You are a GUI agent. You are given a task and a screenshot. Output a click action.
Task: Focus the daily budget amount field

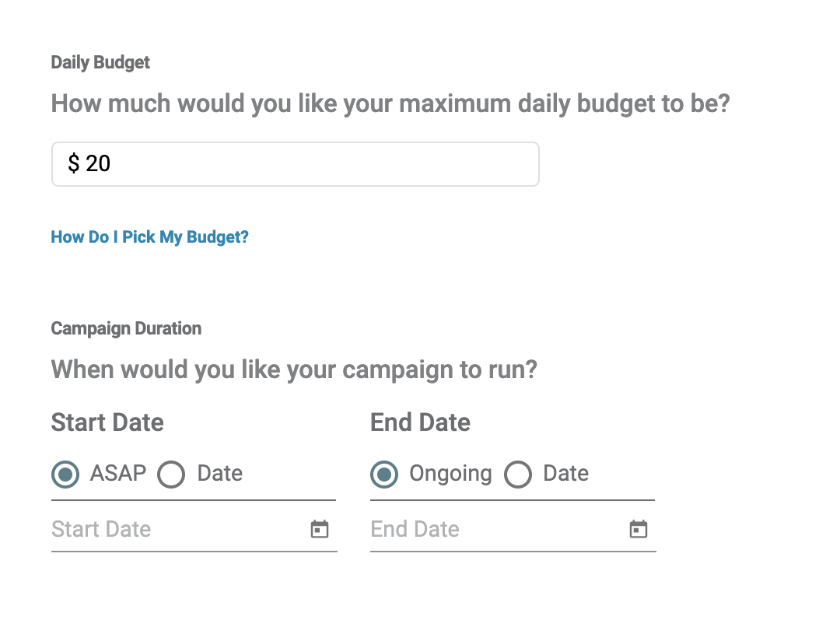[x=296, y=164]
